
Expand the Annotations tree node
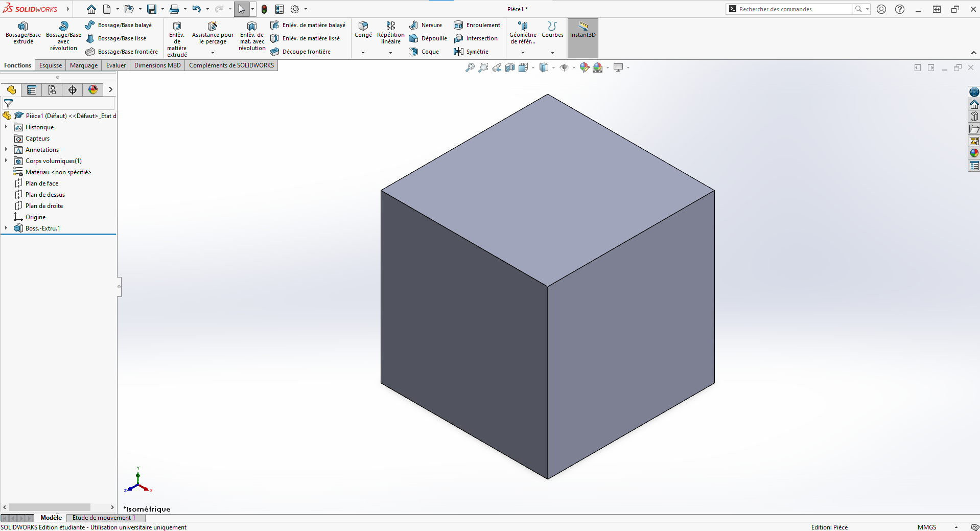pos(6,149)
